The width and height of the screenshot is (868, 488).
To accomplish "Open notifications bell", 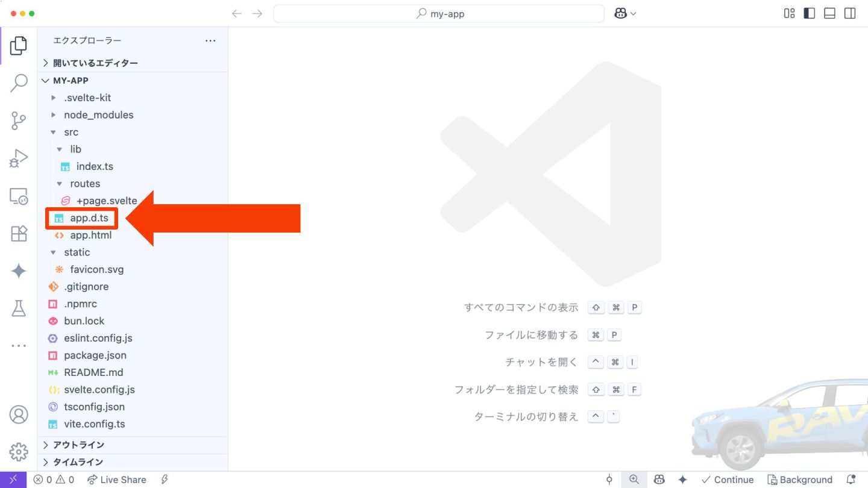I will 851,480.
